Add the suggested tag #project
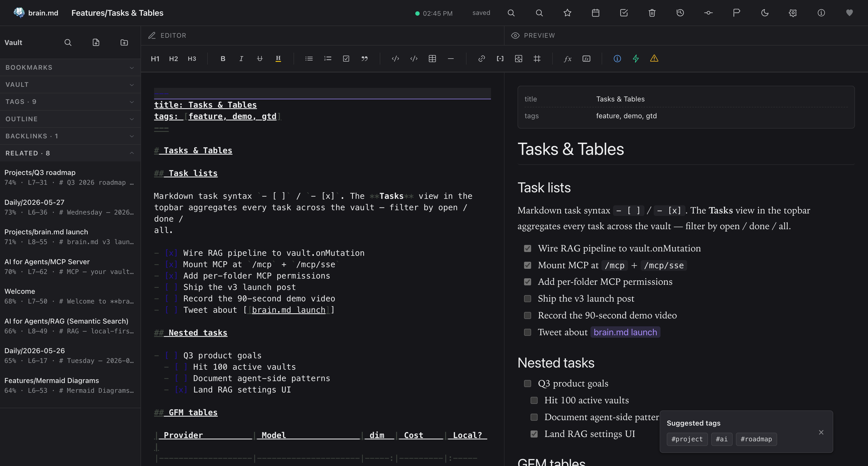The height and width of the screenshot is (466, 868). pos(687,439)
